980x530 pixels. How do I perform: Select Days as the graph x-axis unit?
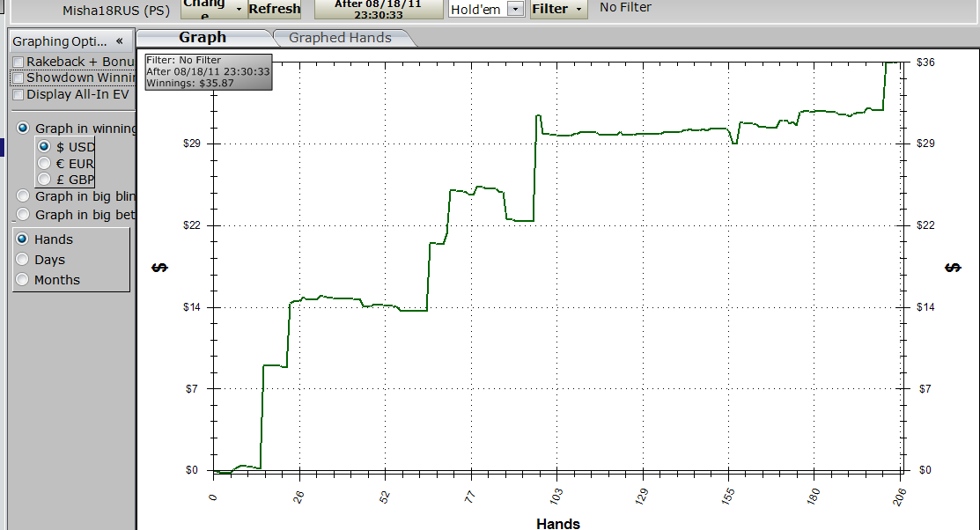23,260
